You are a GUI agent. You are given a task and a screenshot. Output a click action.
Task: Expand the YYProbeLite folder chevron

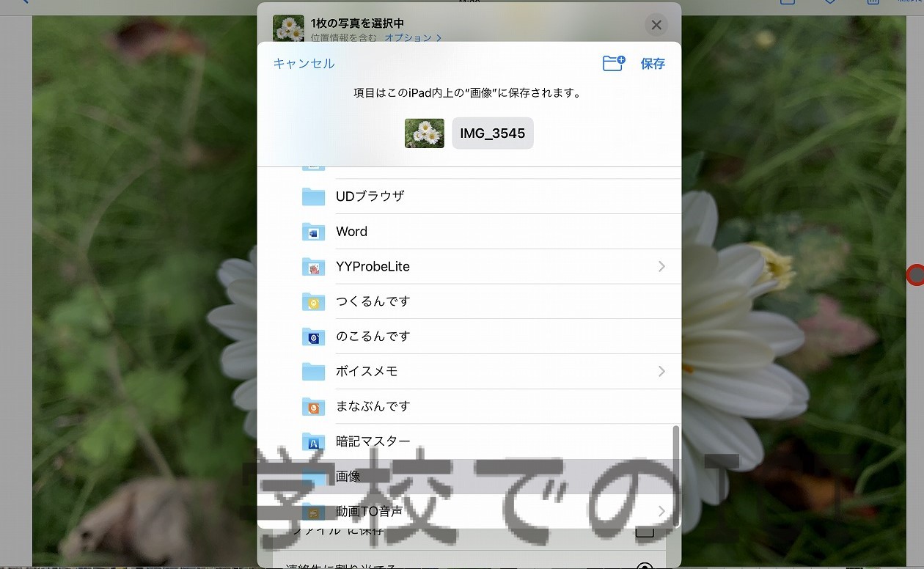pos(661,267)
